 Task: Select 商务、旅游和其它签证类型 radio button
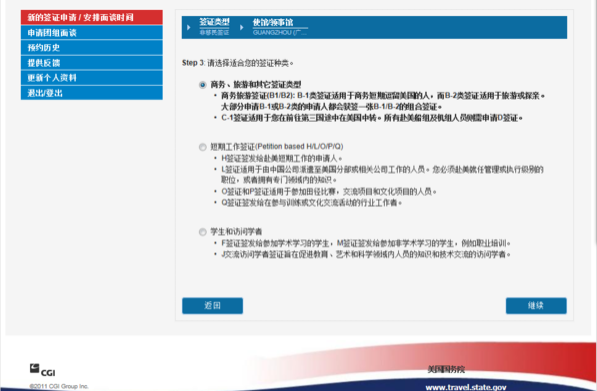click(203, 85)
